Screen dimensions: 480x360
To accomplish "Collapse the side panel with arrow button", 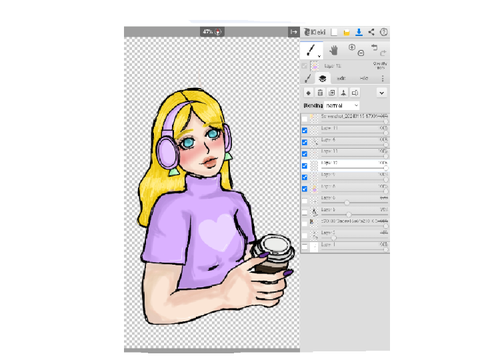I will [x=294, y=32].
